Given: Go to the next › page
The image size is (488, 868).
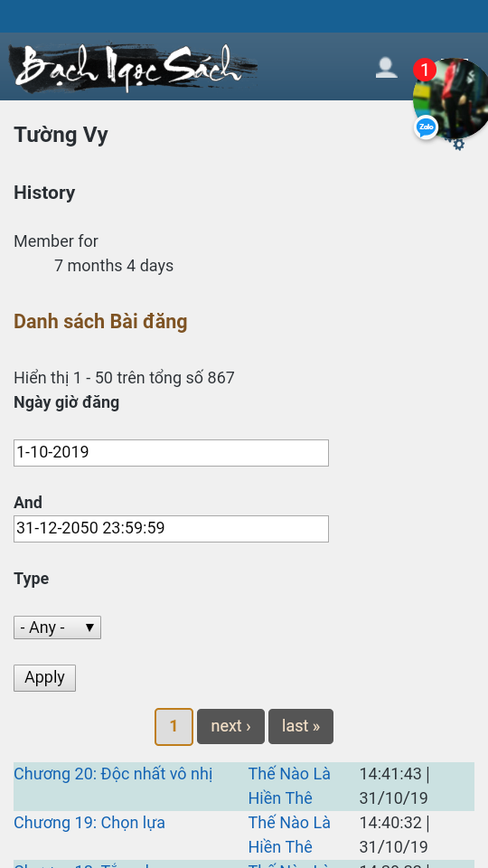Looking at the screenshot, I should click(x=230, y=726).
